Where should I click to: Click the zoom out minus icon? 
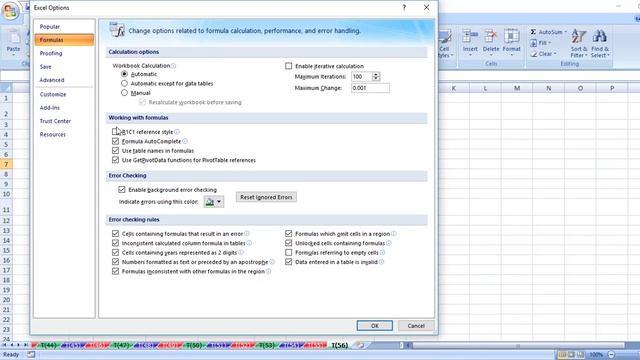[611, 355]
